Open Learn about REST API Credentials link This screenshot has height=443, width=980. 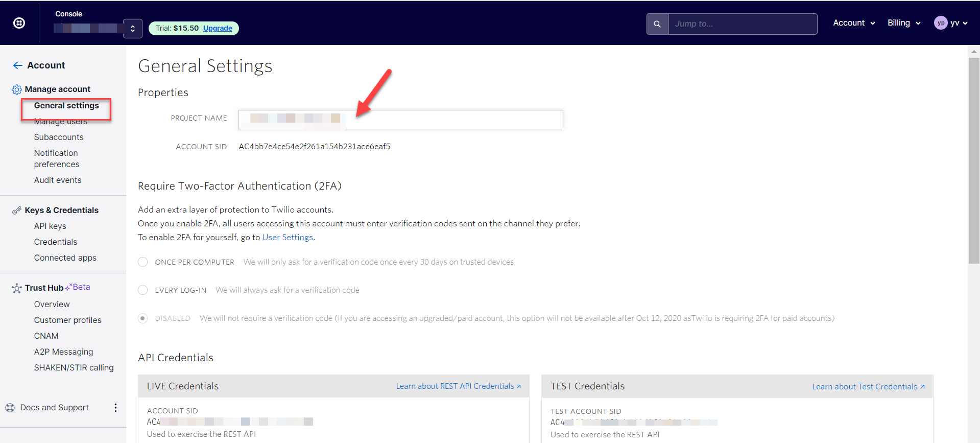point(459,386)
